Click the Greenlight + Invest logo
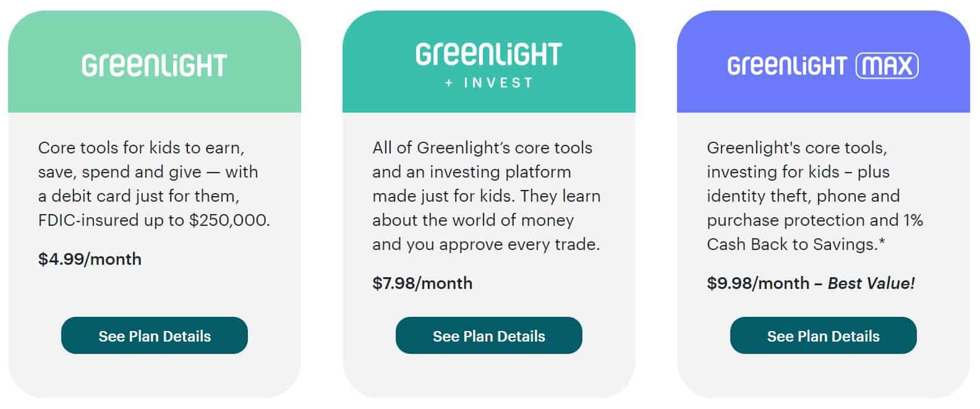This screenshot has width=980, height=409. click(488, 65)
